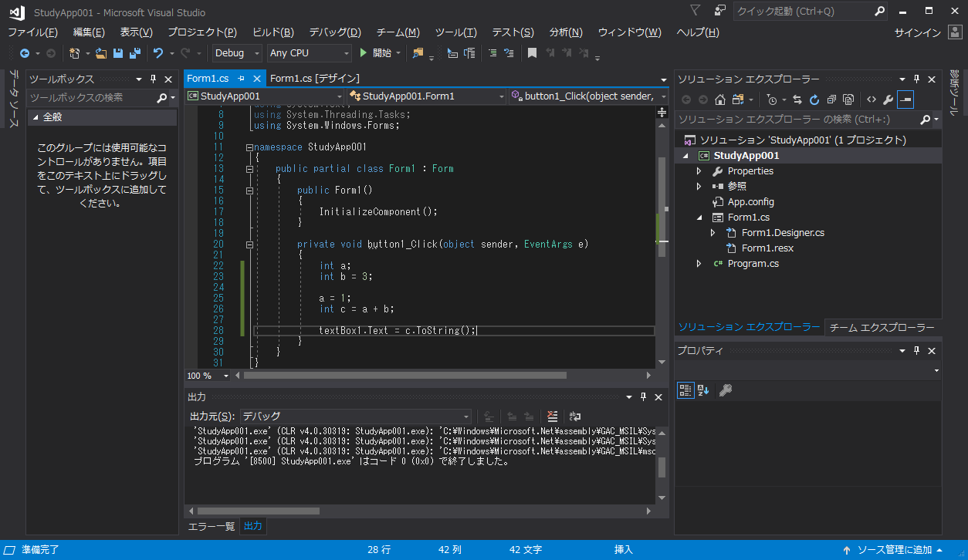Click the View Code icon in Solution Explorer
Viewport: 968px width, 560px height.
(x=871, y=100)
